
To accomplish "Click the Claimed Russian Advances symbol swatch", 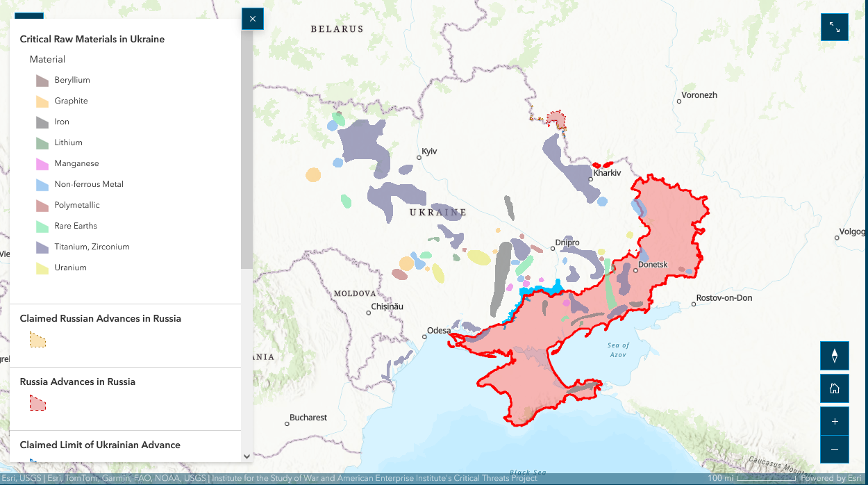I will 38,340.
